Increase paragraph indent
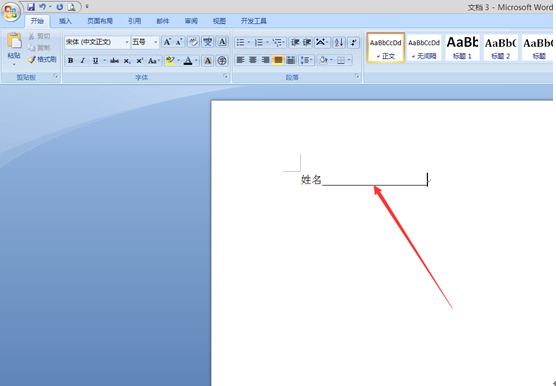The image size is (556, 386). point(307,43)
